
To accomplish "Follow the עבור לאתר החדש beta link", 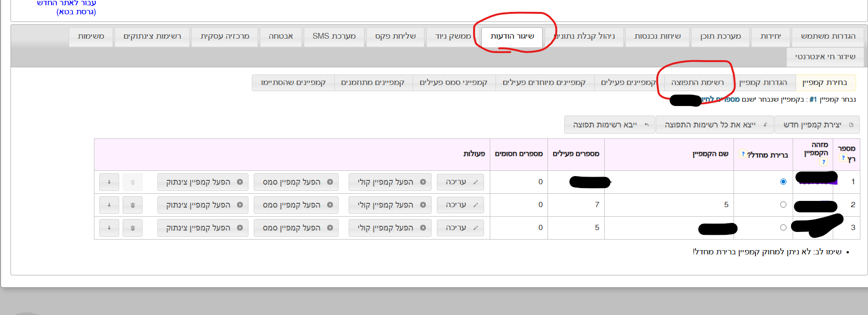I will [67, 7].
